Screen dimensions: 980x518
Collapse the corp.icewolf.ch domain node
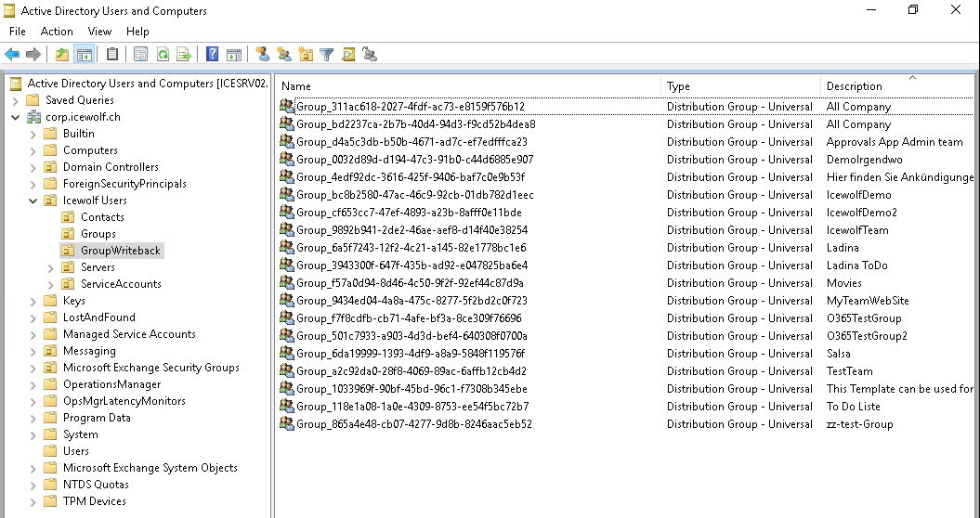pos(16,117)
